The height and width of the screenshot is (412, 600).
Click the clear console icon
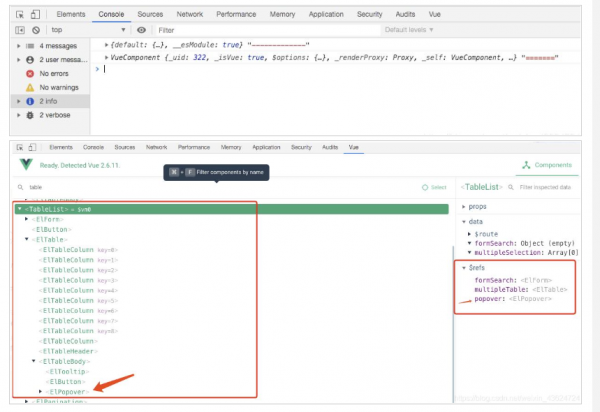37,31
